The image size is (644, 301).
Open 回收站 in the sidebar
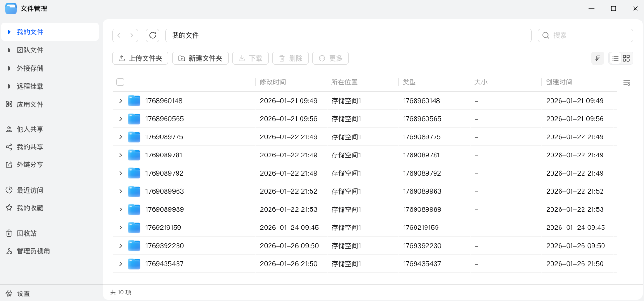[26, 233]
